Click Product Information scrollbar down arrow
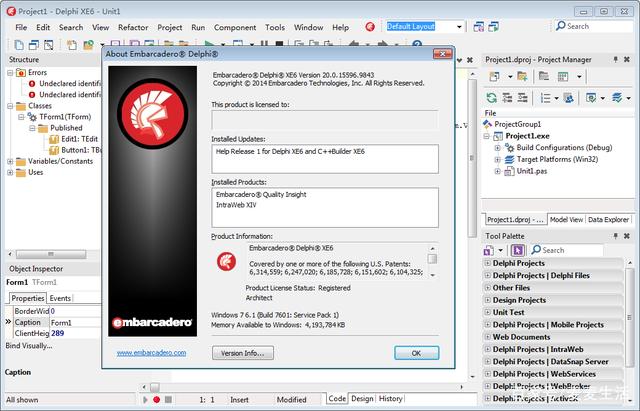This screenshot has height=411, width=640. tap(432, 275)
